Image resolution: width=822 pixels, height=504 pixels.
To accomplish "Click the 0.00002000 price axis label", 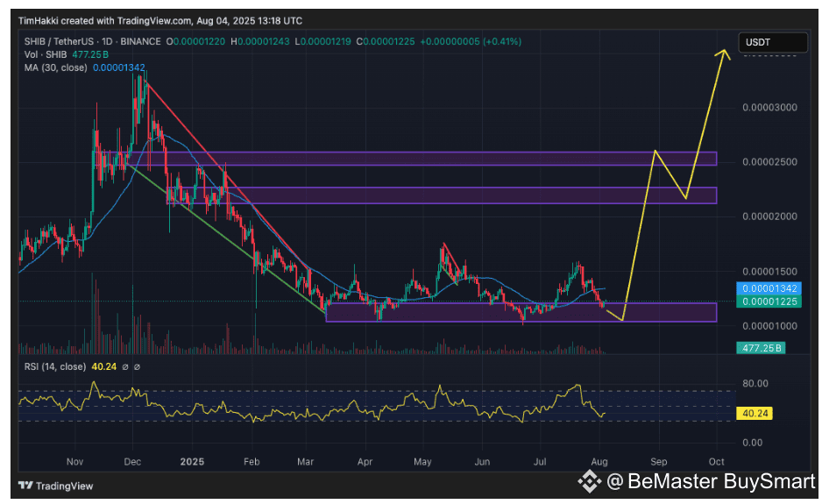I will click(769, 217).
